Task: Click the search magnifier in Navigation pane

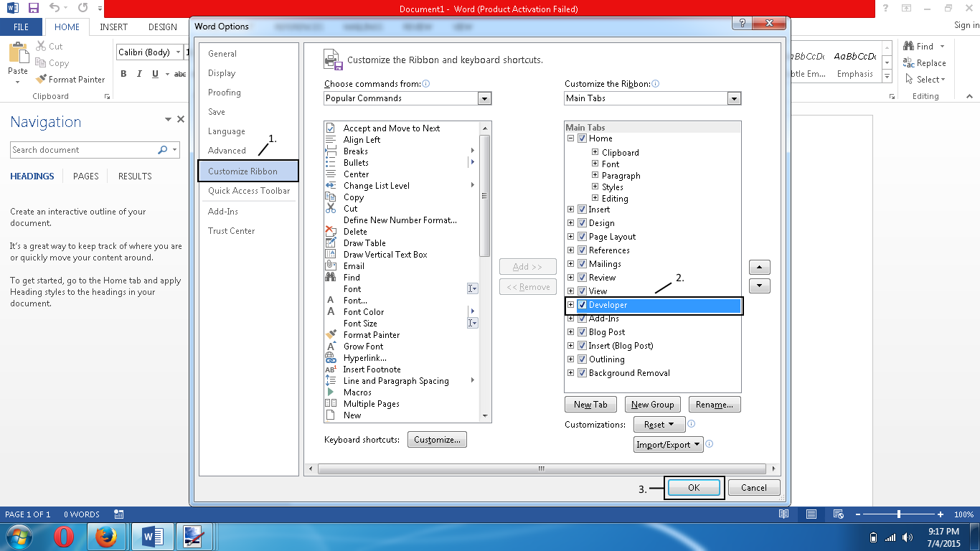Action: point(163,150)
